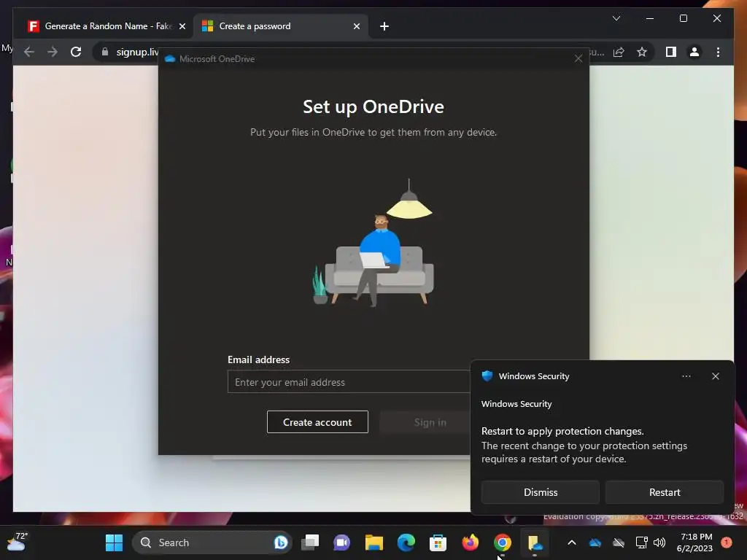Open a new Chrome tab
This screenshot has height=560, width=747.
[384, 26]
